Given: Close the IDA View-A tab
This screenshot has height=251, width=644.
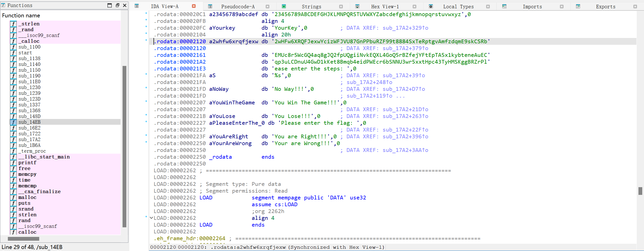Looking at the screenshot, I should click(x=194, y=6).
